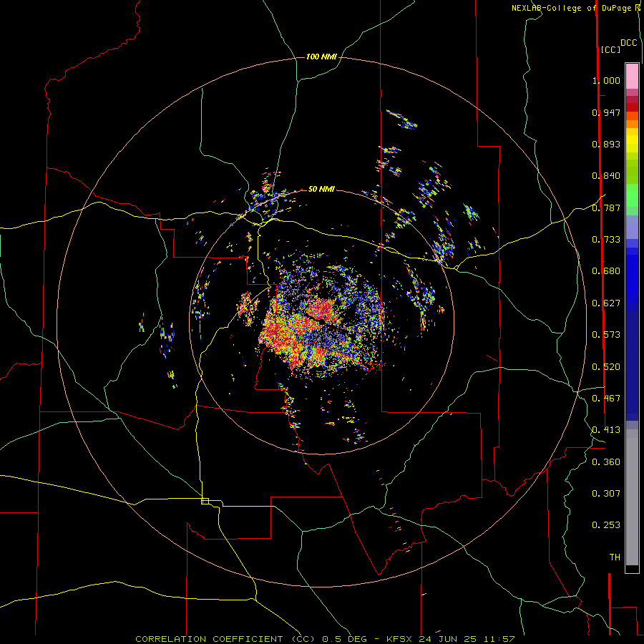Click the 0.787 scale value
Viewport: 644px width, 644px height.
pyautogui.click(x=606, y=208)
